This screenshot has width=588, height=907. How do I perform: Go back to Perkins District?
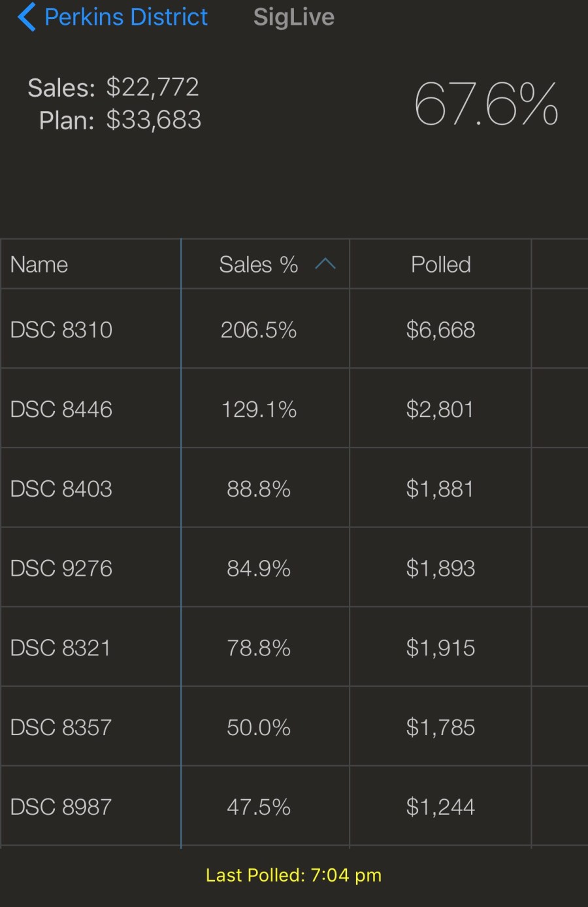tap(125, 17)
